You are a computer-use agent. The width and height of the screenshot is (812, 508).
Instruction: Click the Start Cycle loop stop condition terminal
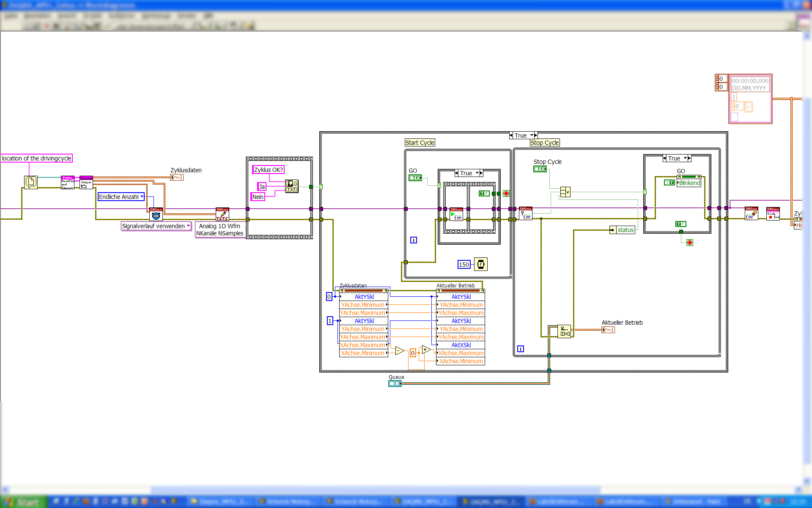(506, 193)
